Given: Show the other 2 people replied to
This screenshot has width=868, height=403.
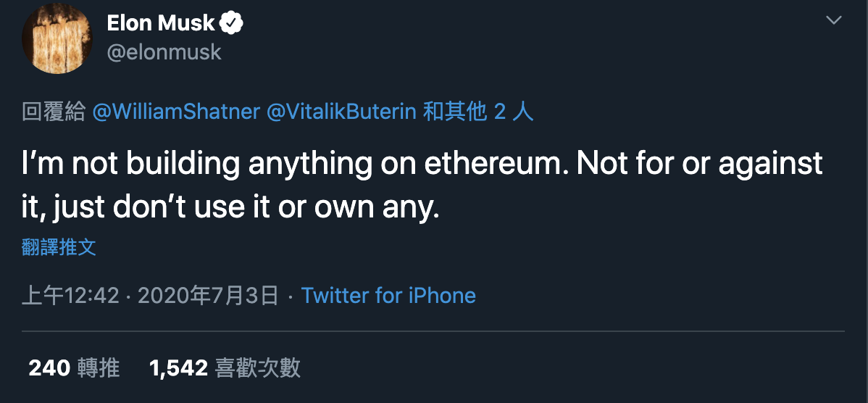Looking at the screenshot, I should [479, 112].
